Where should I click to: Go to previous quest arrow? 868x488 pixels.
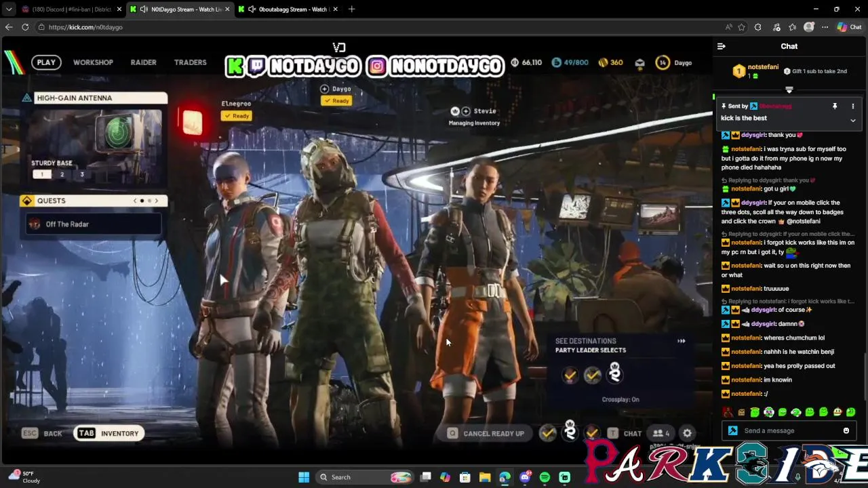click(134, 201)
